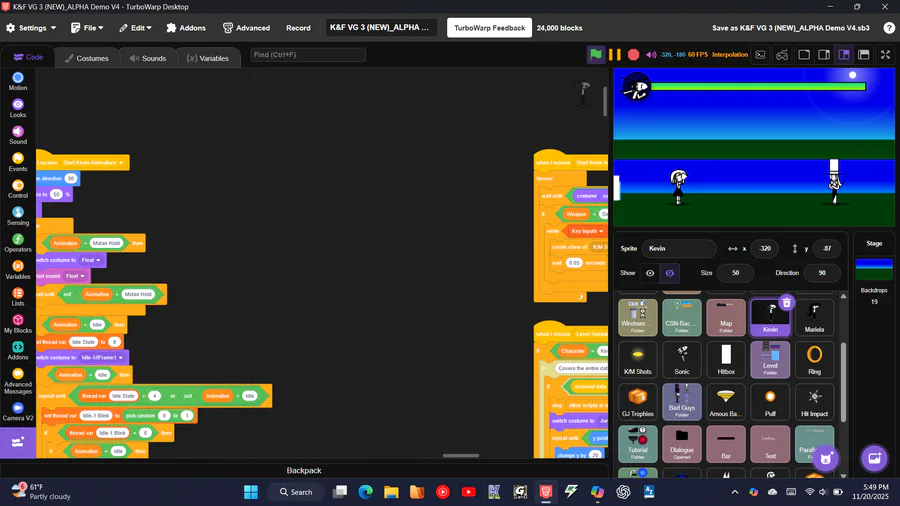
Task: Hide the Kevin sprite with crossed eye
Action: [670, 273]
